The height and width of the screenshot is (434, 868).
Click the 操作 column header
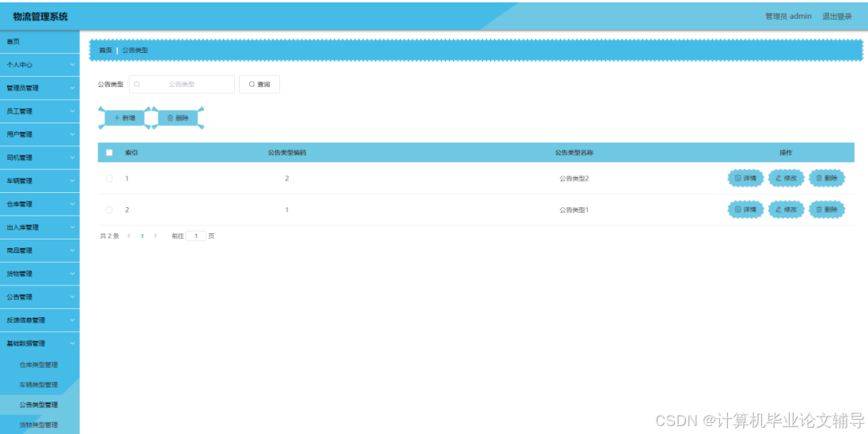pyautogui.click(x=786, y=153)
